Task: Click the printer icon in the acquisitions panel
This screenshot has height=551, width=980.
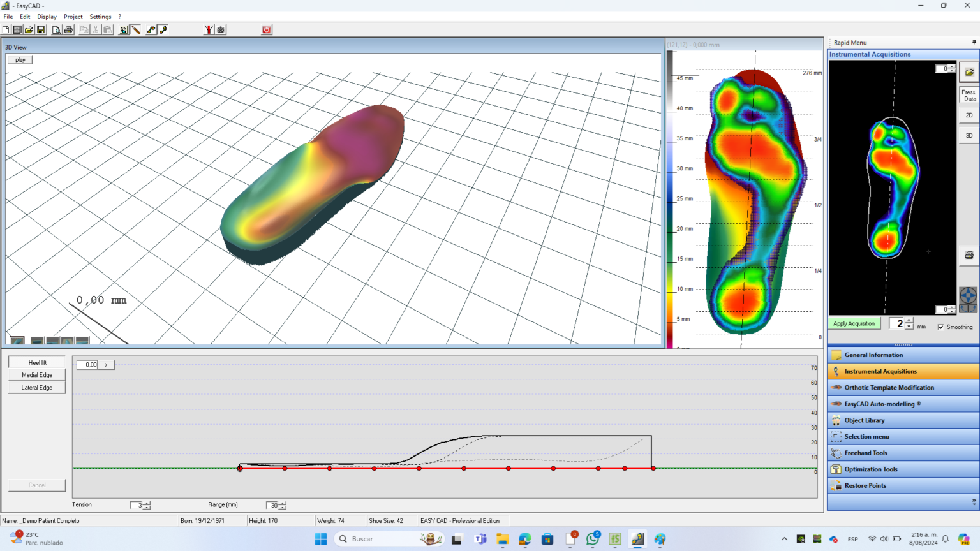Action: pos(969,254)
